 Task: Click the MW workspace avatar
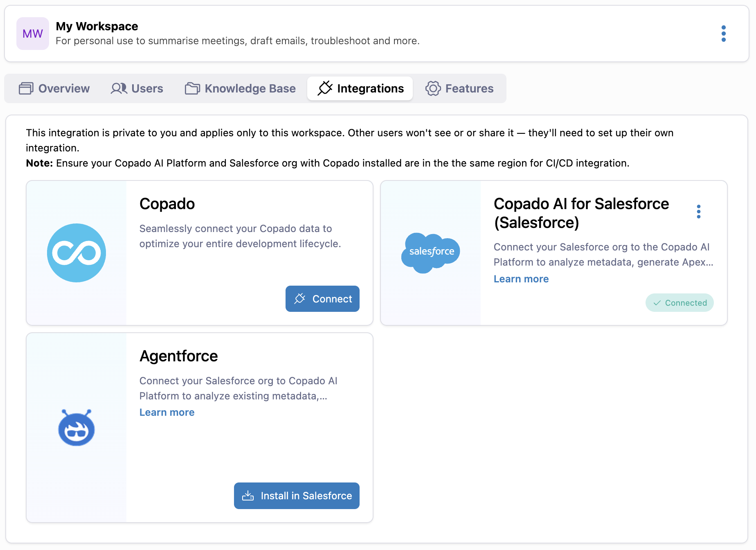33,34
